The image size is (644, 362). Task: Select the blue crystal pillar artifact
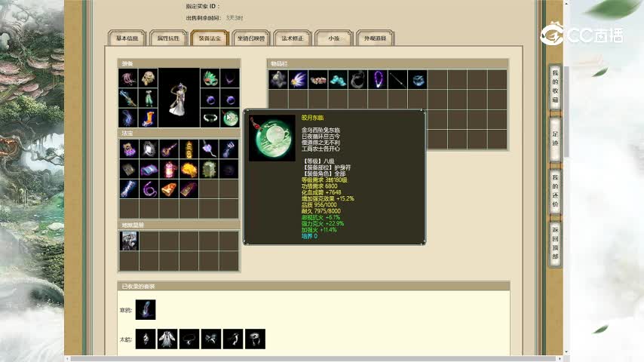coord(129,189)
